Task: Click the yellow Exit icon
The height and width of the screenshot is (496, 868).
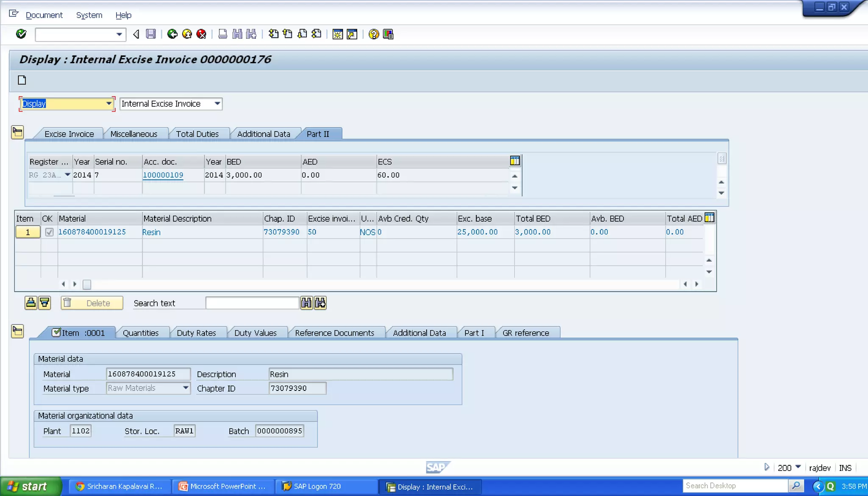Action: [x=187, y=34]
